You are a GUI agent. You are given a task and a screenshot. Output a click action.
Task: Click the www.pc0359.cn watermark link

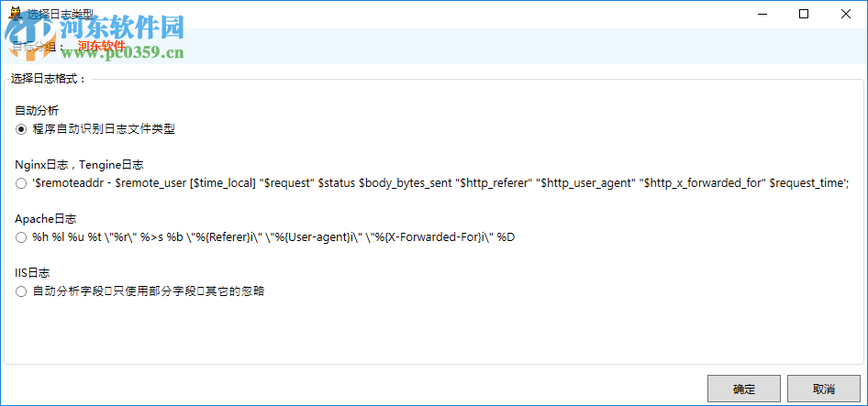[123, 53]
